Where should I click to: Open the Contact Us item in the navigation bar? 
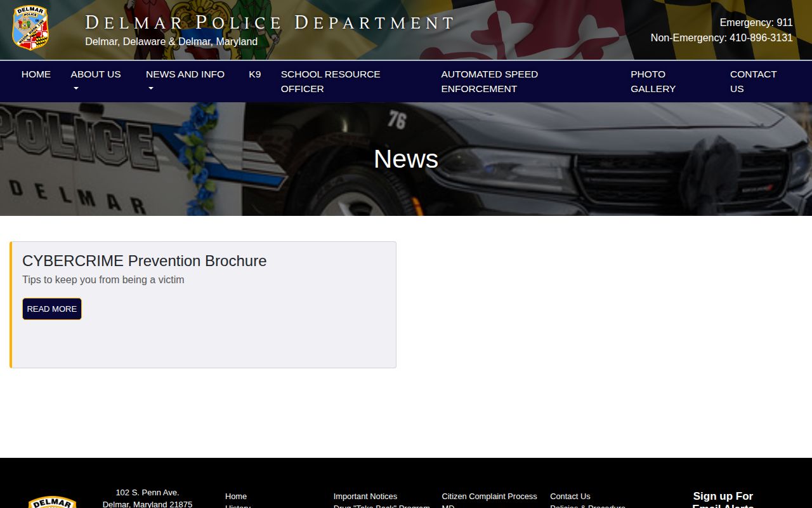[x=753, y=81]
